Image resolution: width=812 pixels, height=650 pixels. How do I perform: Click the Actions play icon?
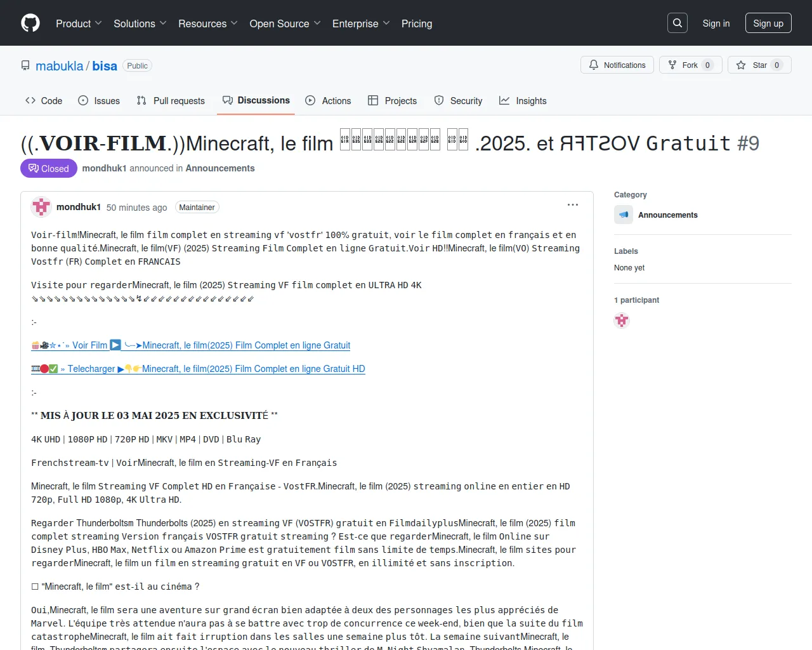click(310, 100)
